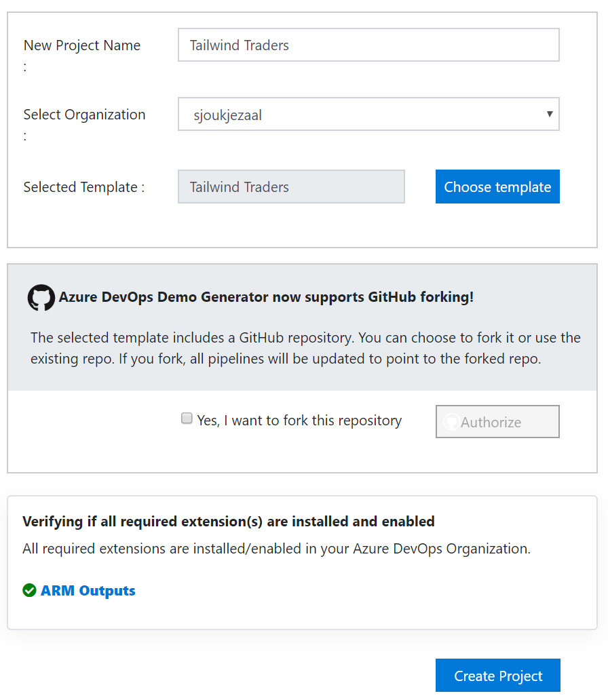
Task: Click the 'New Project Name' label
Action: click(x=81, y=45)
